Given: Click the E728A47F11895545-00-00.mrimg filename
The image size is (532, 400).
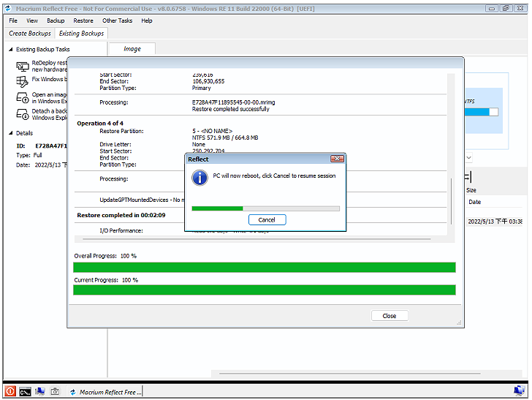Looking at the screenshot, I should tap(233, 102).
